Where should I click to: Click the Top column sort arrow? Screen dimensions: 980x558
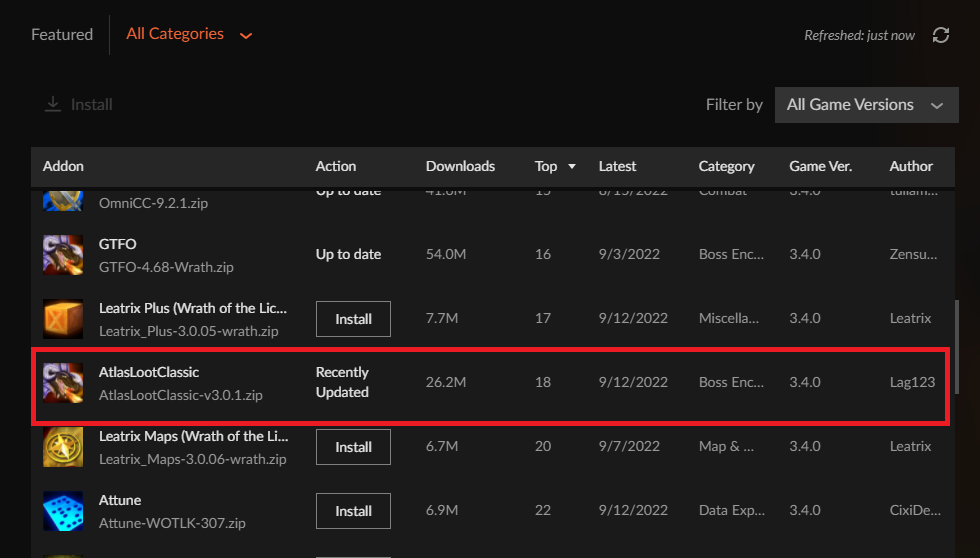click(571, 166)
